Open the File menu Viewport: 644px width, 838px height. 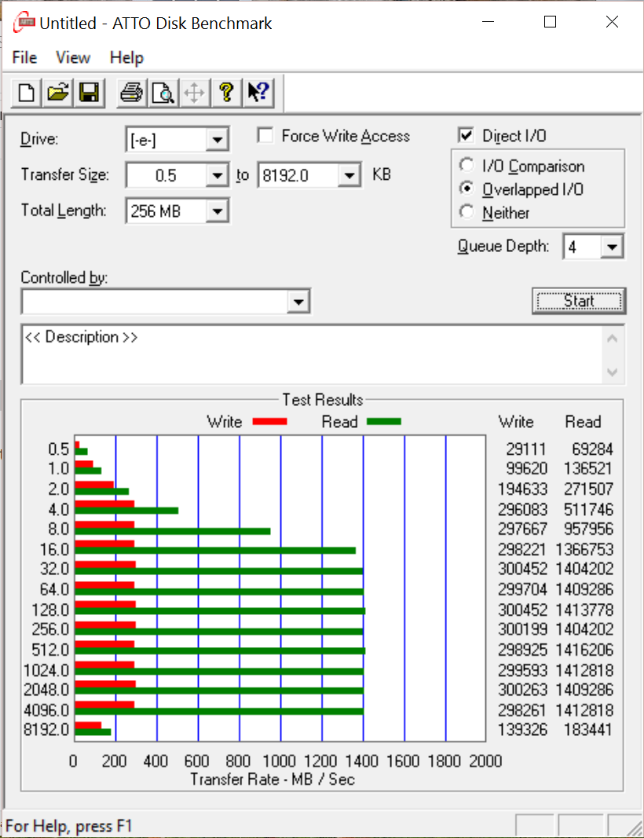(x=24, y=57)
